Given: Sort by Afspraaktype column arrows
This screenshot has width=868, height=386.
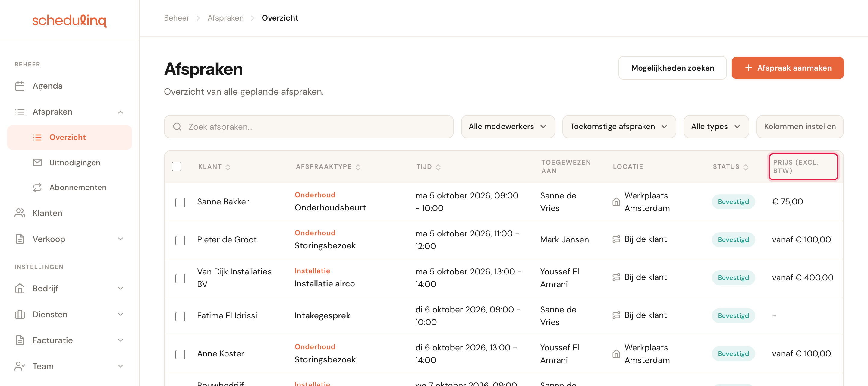Looking at the screenshot, I should coord(358,167).
